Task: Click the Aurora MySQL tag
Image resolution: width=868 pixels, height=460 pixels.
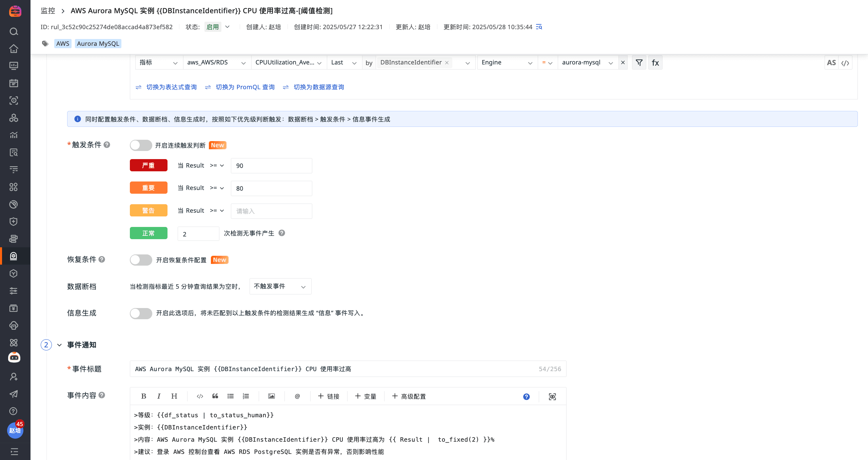Action: tap(98, 43)
